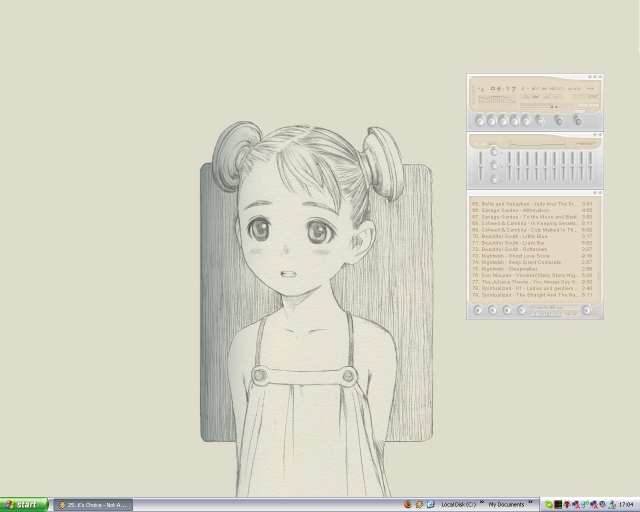Viewport: 640px width, 512px height.
Task: Click the Previous track button in Winamp
Action: click(480, 120)
